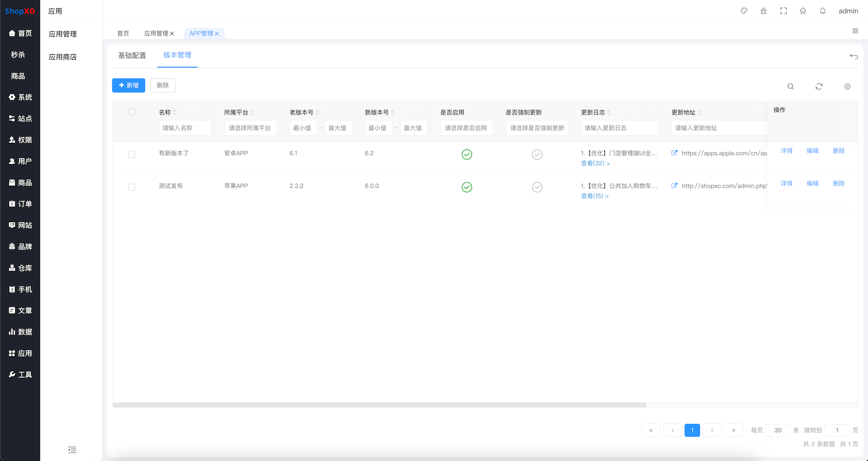This screenshot has height=461, width=868.
Task: Open 应用商店 in the submenu
Action: pos(63,57)
